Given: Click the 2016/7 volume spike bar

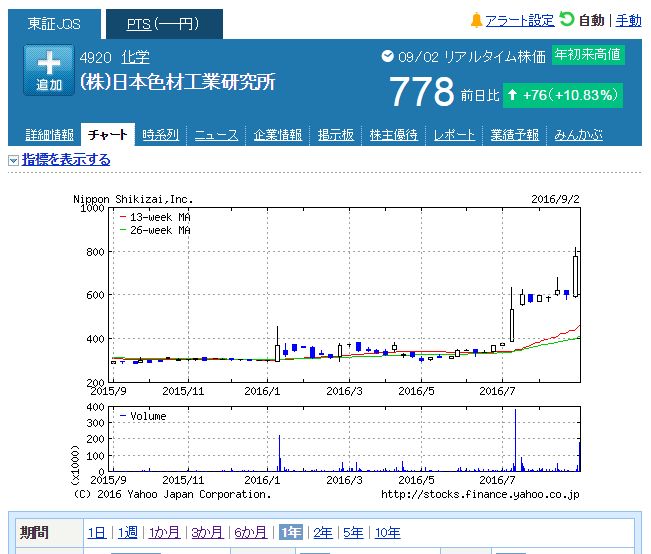Looking at the screenshot, I should pos(515,440).
